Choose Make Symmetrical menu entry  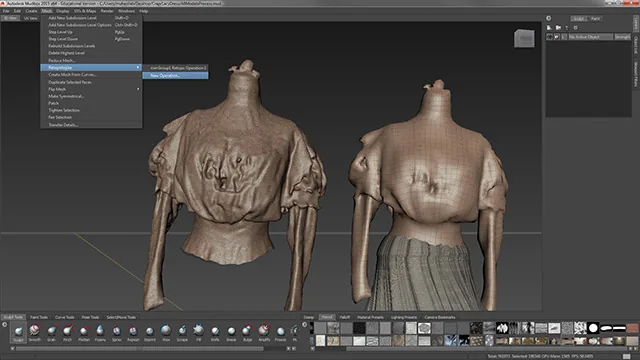click(91, 96)
